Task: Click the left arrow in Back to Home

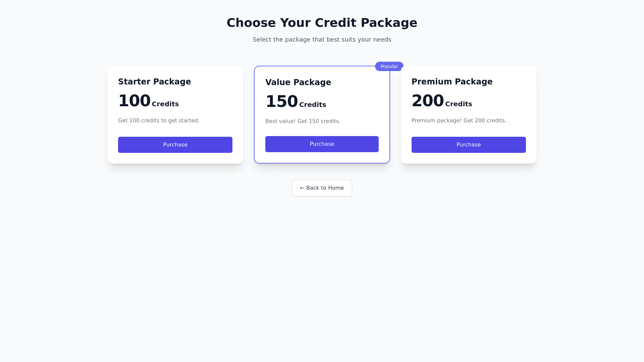Action: [302, 188]
